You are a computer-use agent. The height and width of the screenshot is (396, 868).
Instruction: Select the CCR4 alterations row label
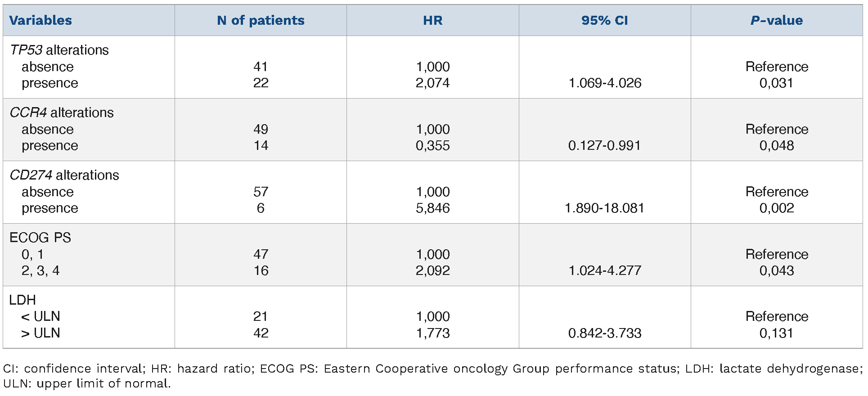(x=62, y=112)
